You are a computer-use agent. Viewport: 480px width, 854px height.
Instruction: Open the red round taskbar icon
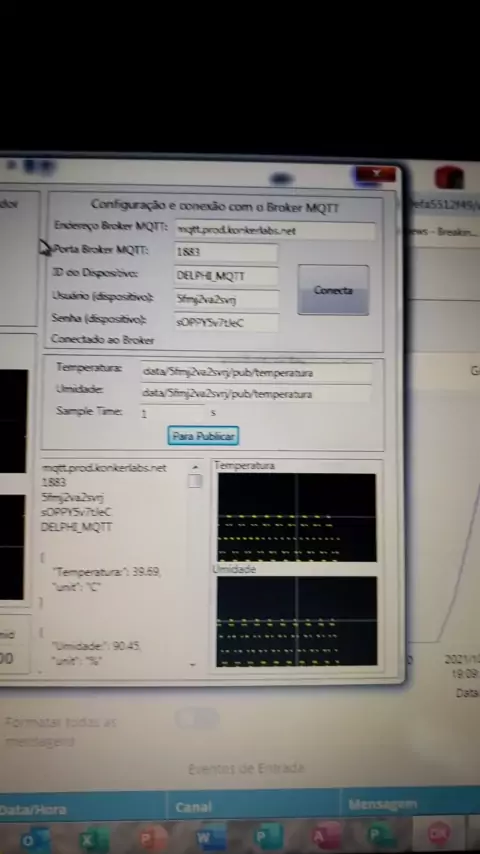[439, 833]
